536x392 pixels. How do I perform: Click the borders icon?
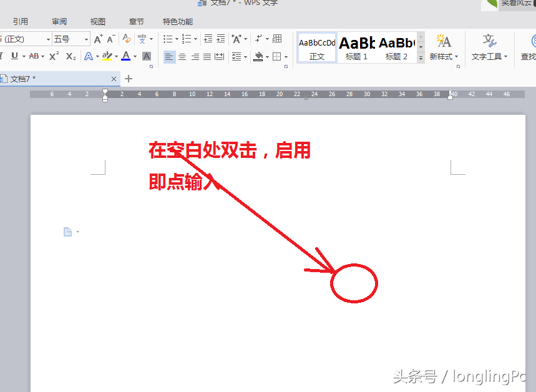(x=277, y=56)
